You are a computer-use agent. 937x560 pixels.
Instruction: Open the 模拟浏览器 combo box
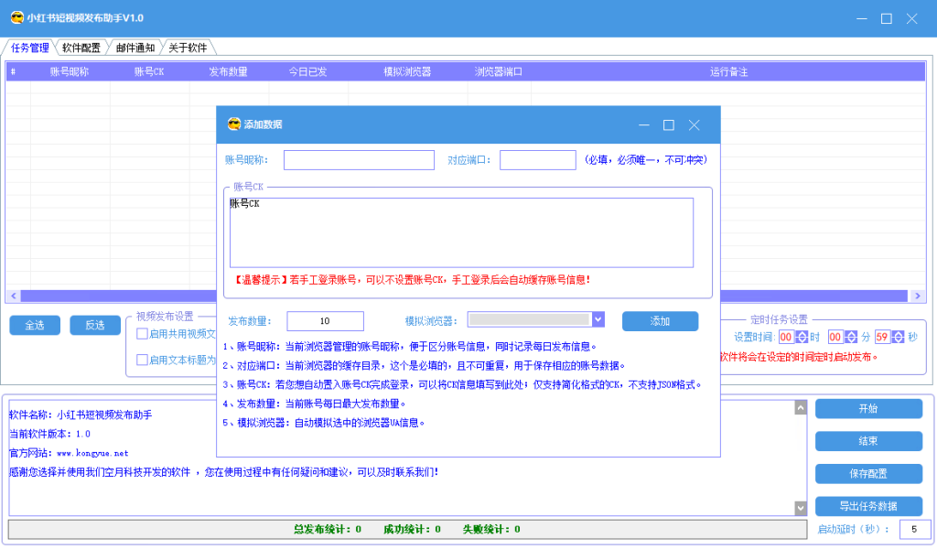[536, 319]
